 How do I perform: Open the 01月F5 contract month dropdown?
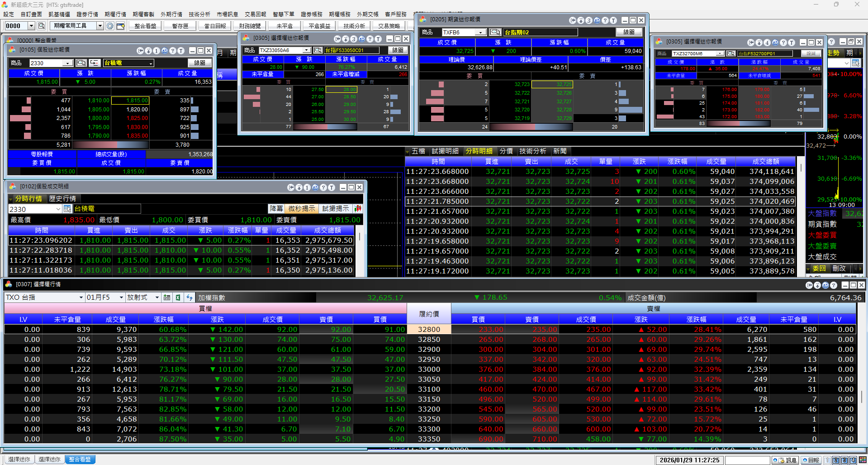point(121,297)
